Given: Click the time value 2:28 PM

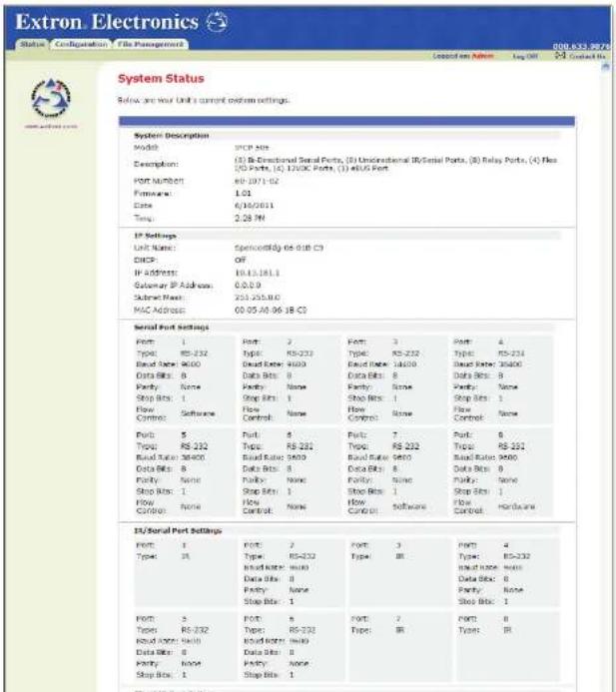Looking at the screenshot, I should [x=250, y=218].
